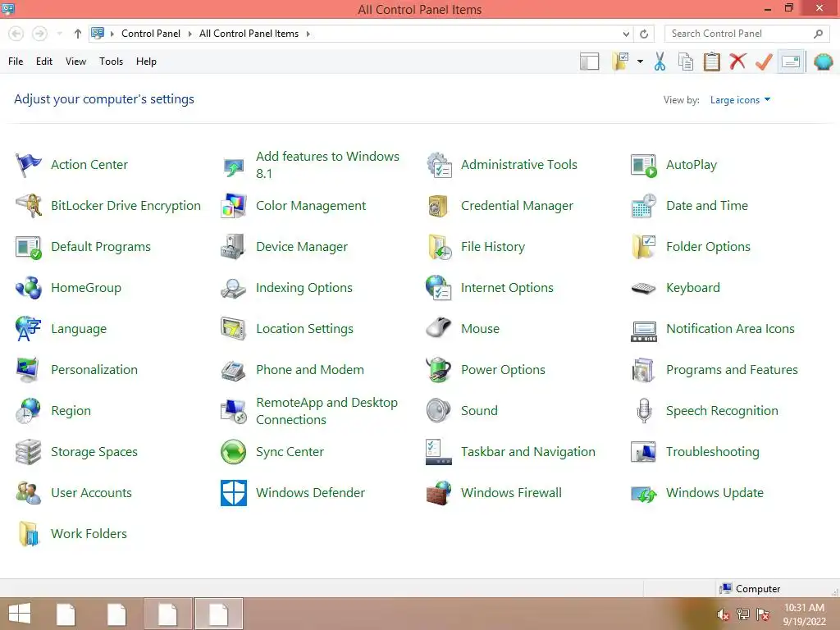Open RemoteApp and Desktop Connections link
840x630 pixels.
coord(326,411)
